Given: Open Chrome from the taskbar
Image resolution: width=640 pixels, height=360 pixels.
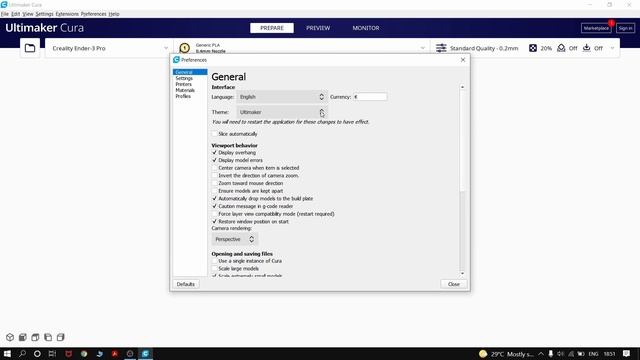Looking at the screenshot, I should point(84,354).
